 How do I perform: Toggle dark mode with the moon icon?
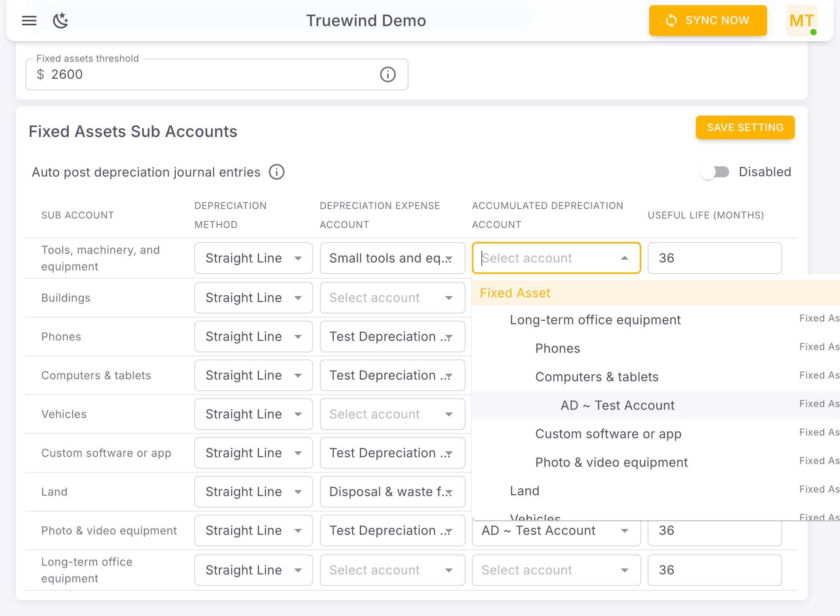click(x=61, y=21)
